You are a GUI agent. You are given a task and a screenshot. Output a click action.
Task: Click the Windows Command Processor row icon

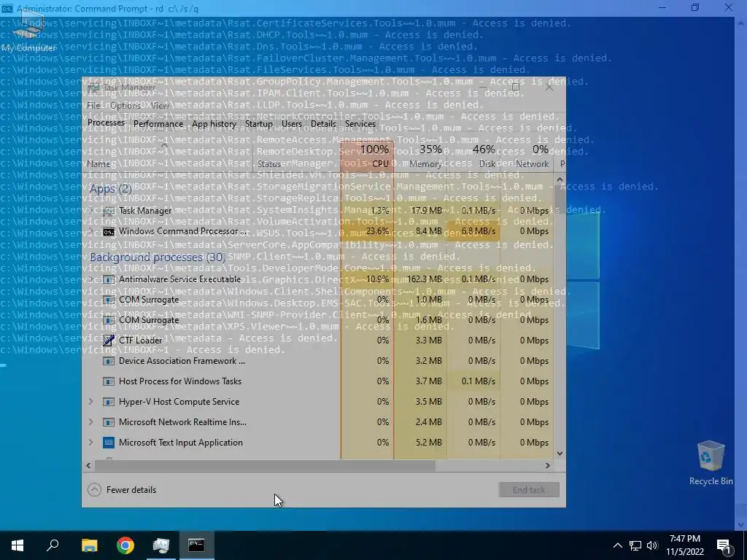coord(109,231)
